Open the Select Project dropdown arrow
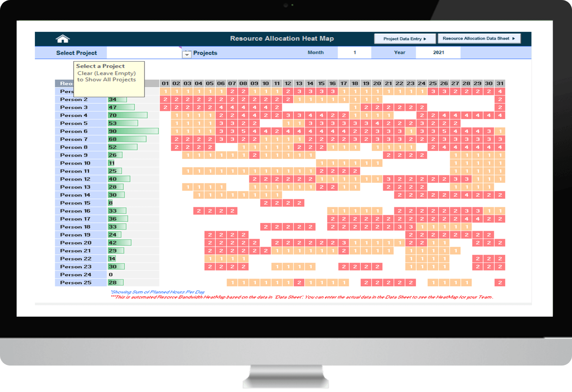This screenshot has height=392, width=572. tap(187, 54)
